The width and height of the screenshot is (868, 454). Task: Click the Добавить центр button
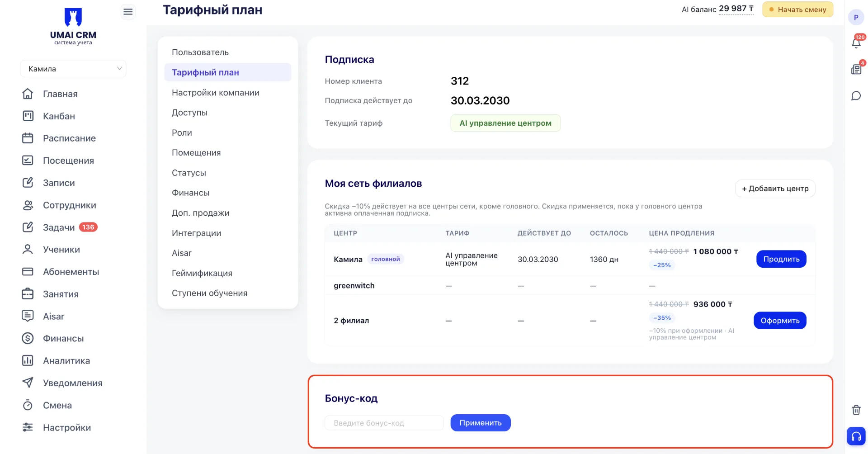tap(775, 189)
